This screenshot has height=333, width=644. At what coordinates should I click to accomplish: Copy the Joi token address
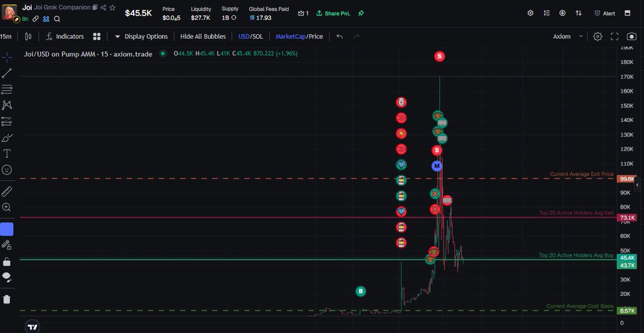point(95,8)
